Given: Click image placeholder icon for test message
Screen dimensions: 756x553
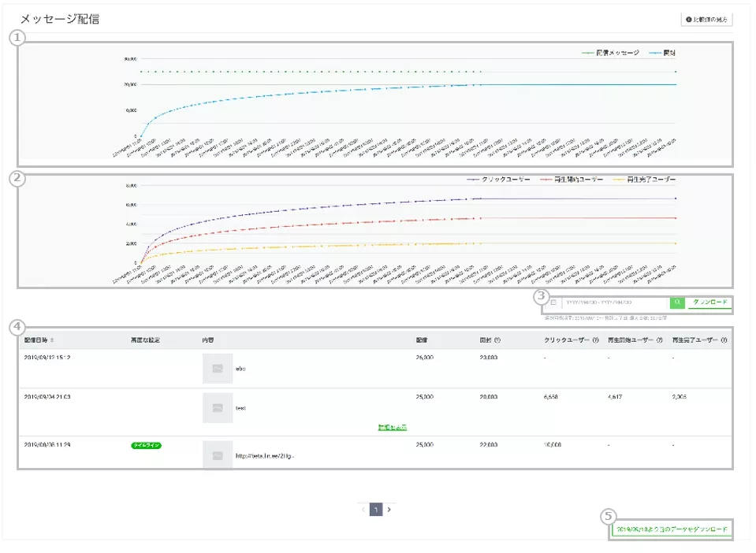Looking at the screenshot, I should pyautogui.click(x=217, y=408).
